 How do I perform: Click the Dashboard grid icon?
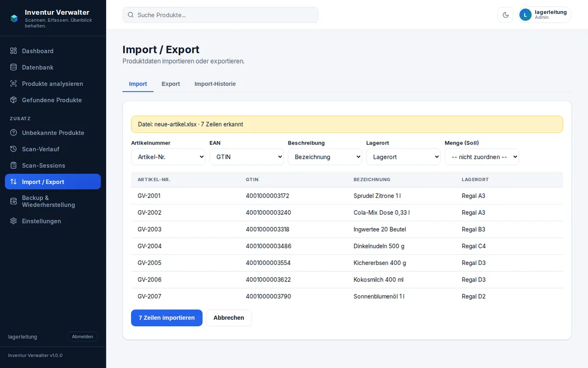click(14, 51)
